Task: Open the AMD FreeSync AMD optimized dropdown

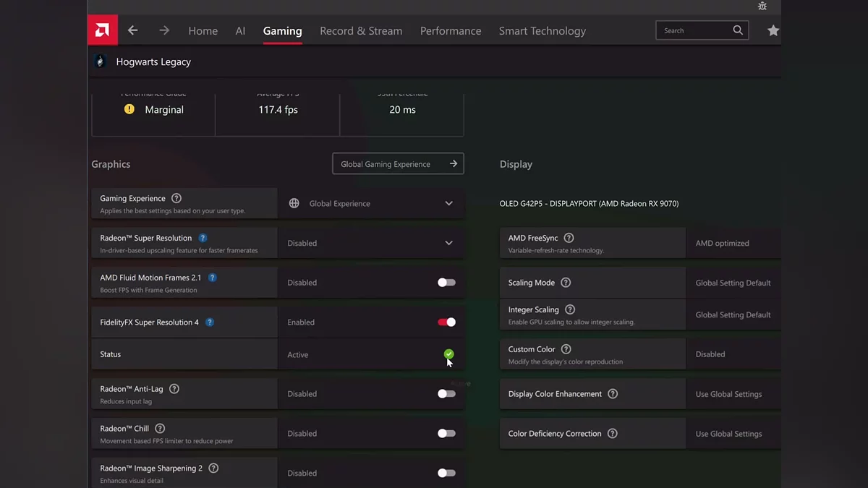Action: tap(732, 244)
